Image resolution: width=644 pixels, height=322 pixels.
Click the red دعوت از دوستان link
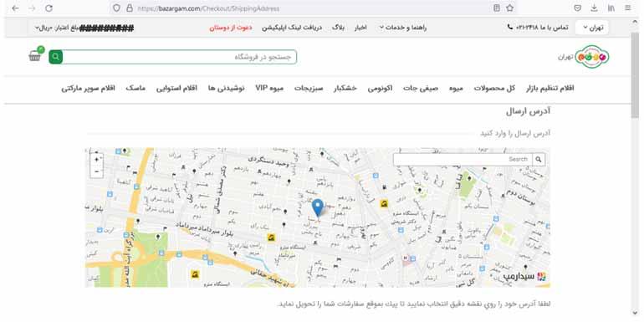pyautogui.click(x=230, y=28)
